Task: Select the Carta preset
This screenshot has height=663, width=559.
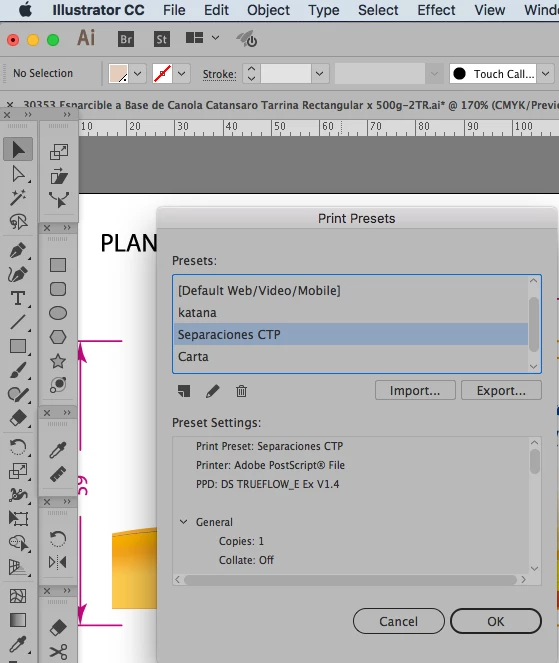Action: tap(351, 356)
